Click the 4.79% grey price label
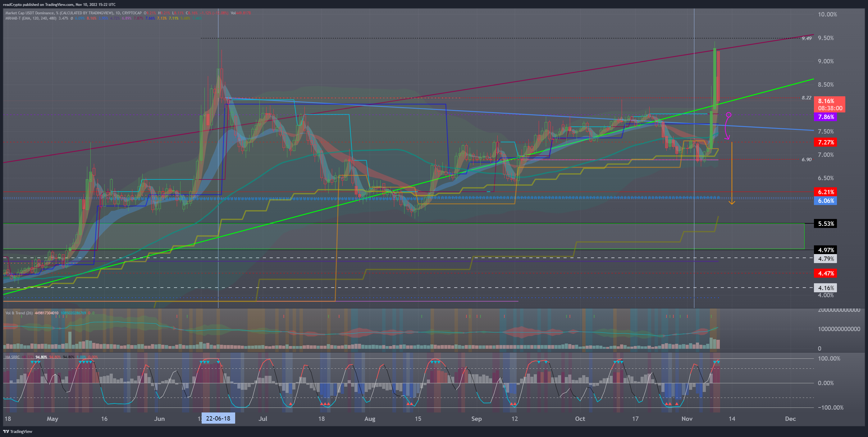 point(826,259)
